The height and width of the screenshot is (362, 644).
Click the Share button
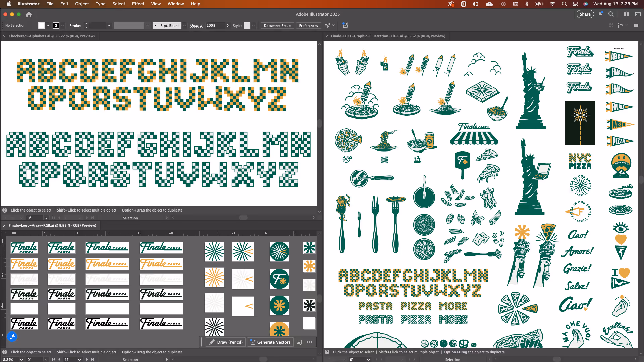[x=585, y=14]
